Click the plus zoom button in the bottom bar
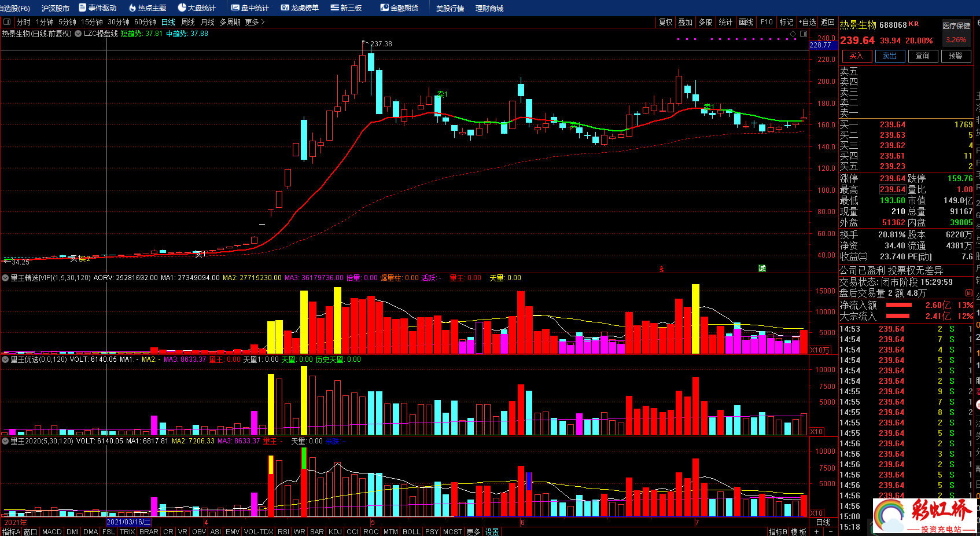 (816, 531)
